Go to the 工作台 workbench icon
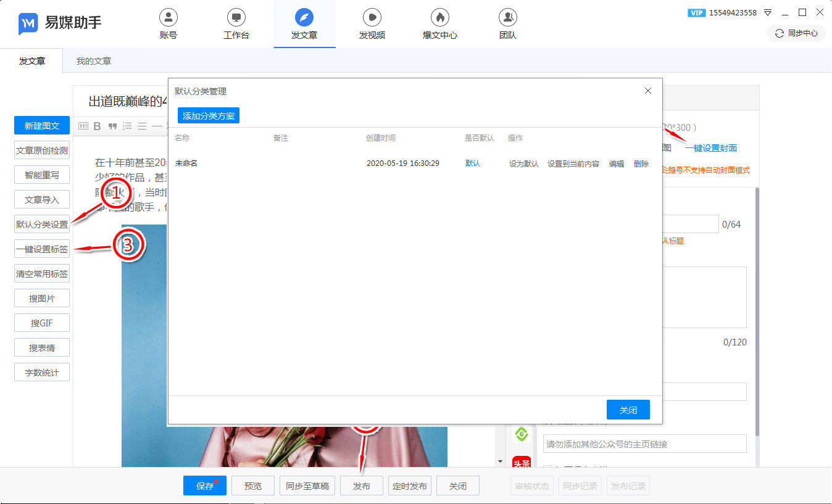This screenshot has height=504, width=832. (x=236, y=17)
